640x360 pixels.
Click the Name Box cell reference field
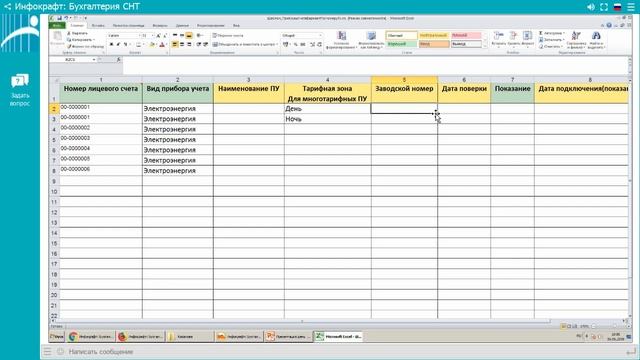pyautogui.click(x=70, y=60)
